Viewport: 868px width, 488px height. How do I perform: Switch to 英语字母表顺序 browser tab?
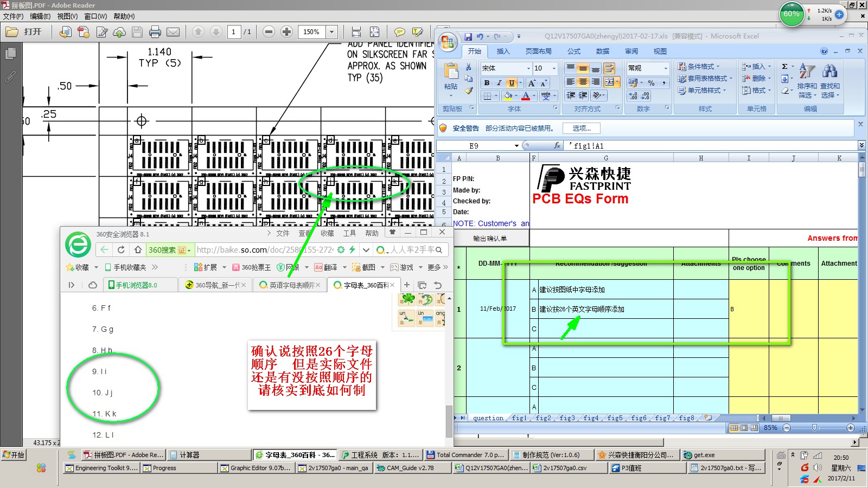(290, 285)
